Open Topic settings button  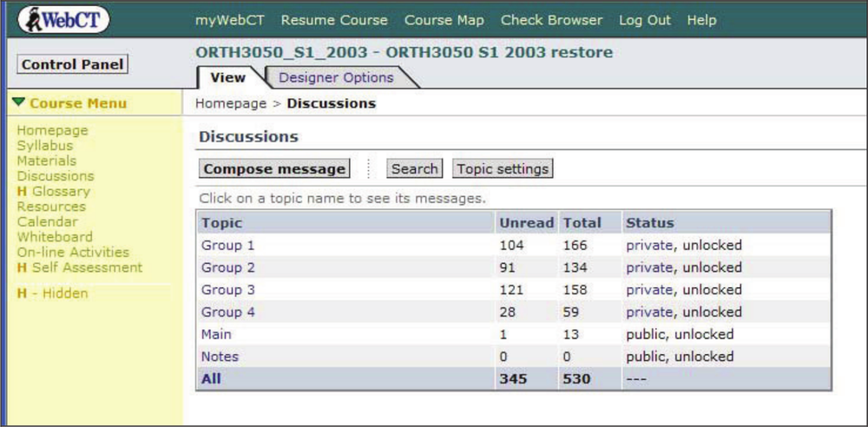coord(503,169)
